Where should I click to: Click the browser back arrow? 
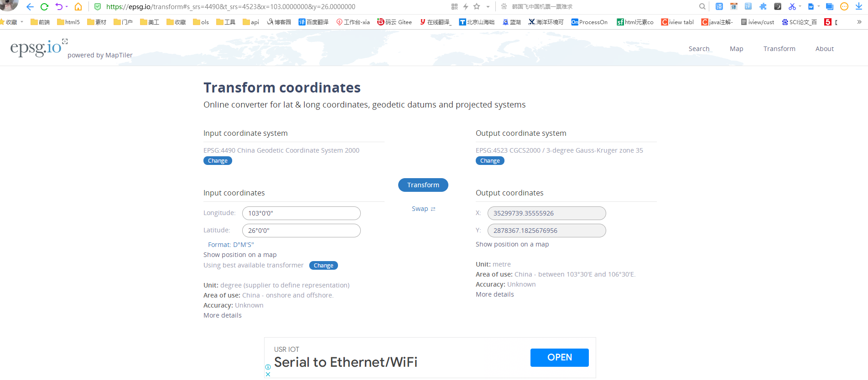pyautogui.click(x=30, y=7)
